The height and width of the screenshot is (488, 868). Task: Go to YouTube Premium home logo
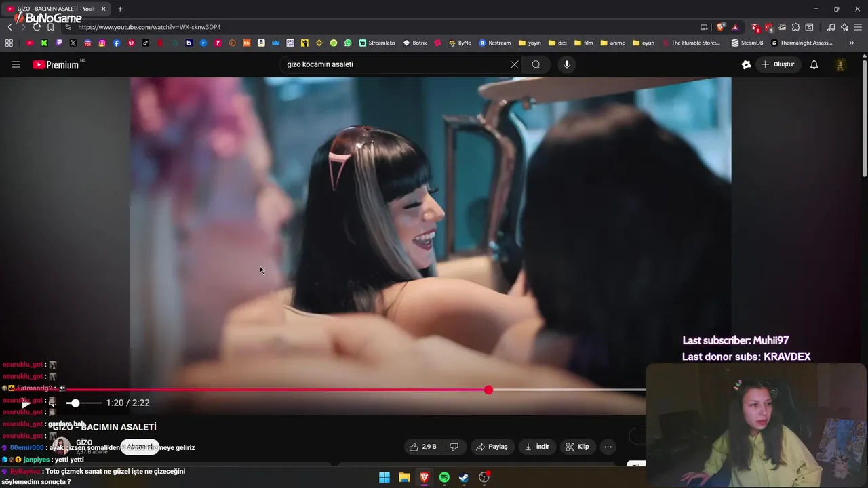(57, 64)
